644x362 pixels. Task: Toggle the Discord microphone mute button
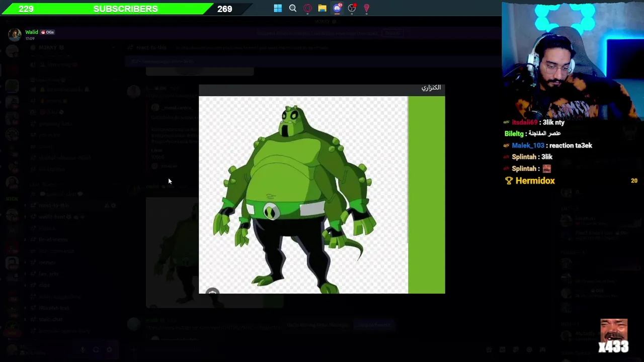click(x=83, y=349)
